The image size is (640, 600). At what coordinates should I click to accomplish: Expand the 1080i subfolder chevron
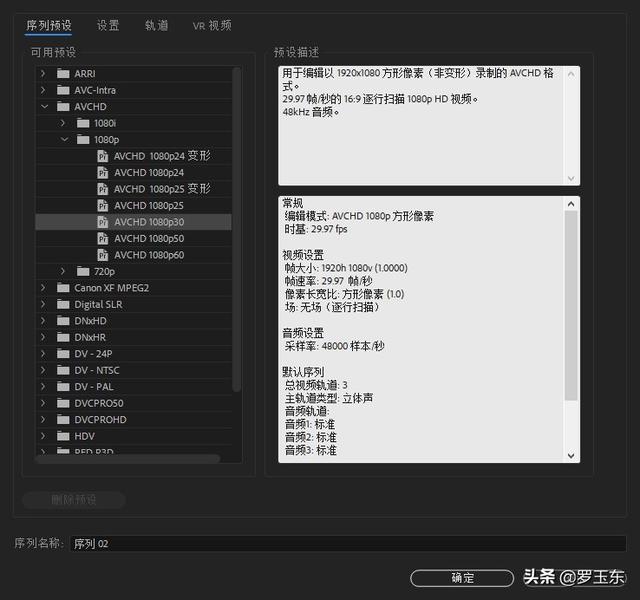[x=63, y=123]
